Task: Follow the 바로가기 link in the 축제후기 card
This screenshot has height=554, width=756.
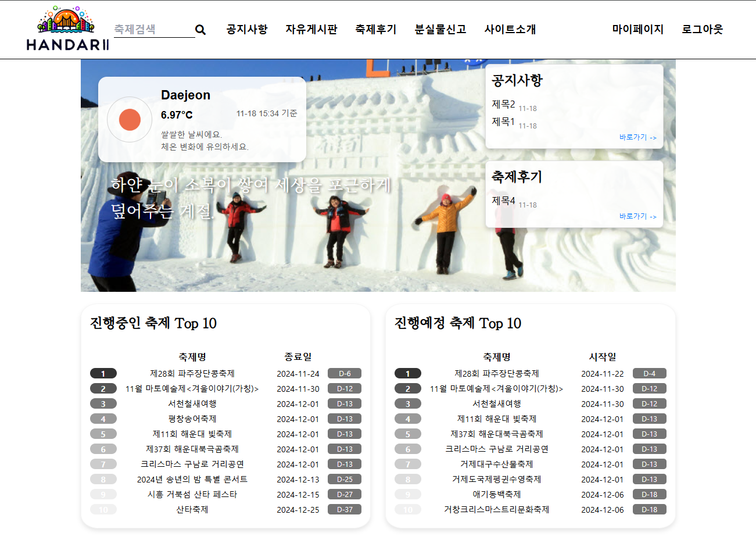Action: 638,216
